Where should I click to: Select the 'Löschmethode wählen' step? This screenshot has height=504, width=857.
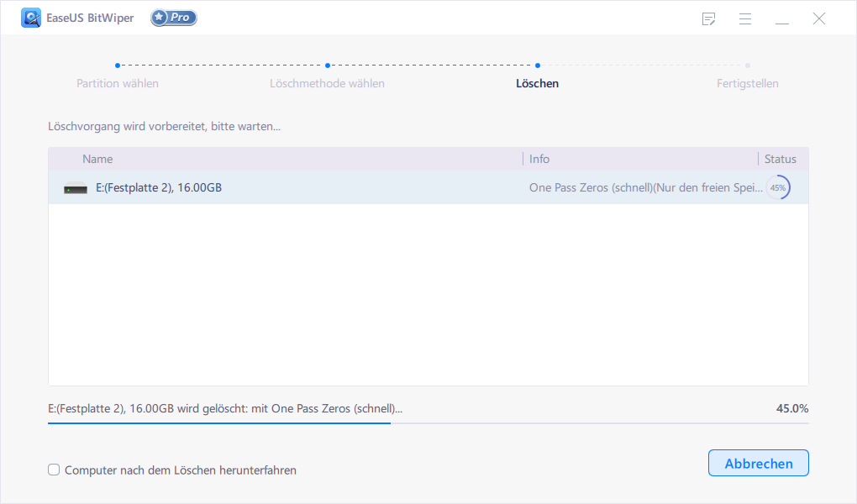[327, 83]
